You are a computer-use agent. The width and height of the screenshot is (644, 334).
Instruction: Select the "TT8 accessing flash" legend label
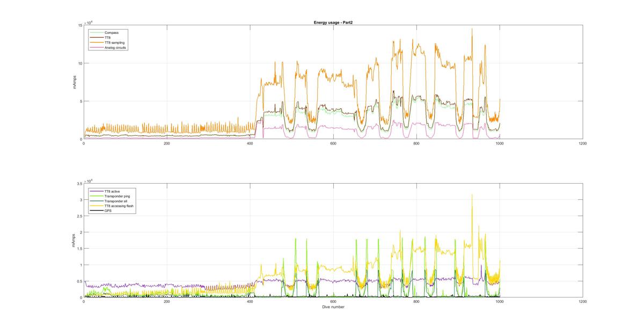(119, 206)
